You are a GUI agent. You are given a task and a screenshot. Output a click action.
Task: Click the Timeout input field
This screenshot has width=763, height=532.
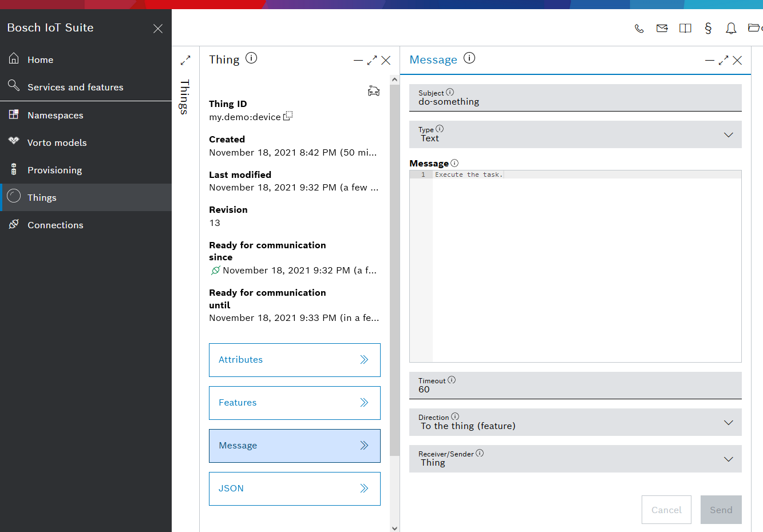click(575, 386)
